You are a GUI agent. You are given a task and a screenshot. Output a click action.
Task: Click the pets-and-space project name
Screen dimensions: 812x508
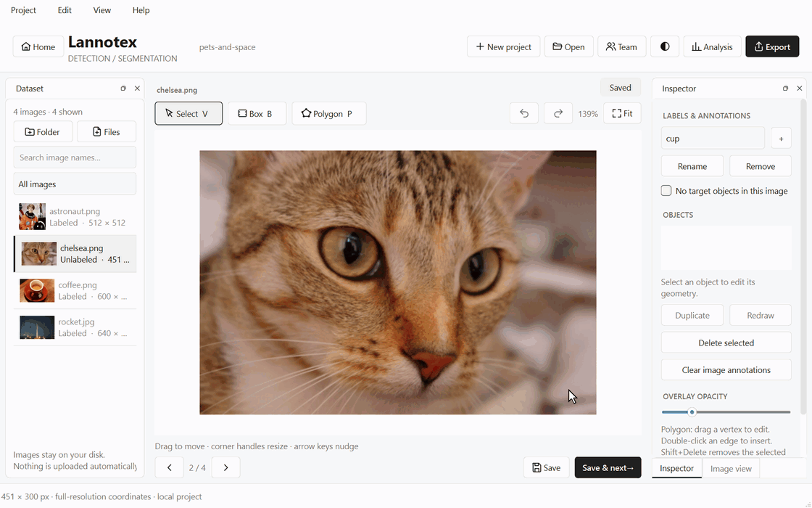228,47
